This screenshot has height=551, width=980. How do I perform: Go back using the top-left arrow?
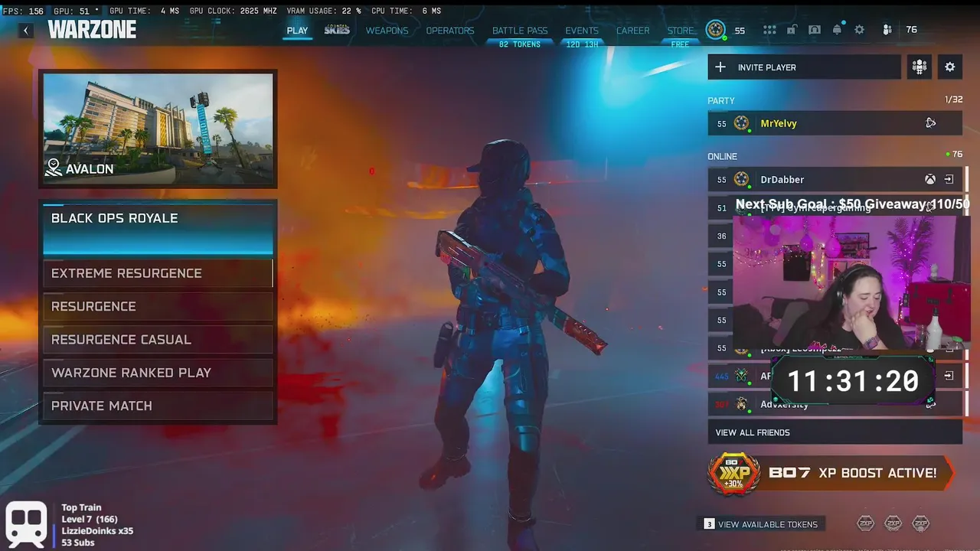[26, 31]
